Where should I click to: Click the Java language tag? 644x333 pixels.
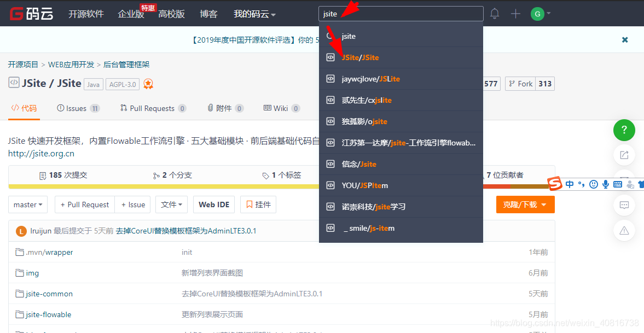pos(93,84)
